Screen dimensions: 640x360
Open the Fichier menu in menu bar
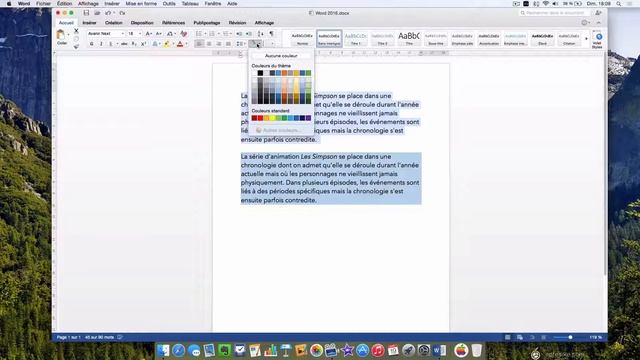(x=43, y=3)
